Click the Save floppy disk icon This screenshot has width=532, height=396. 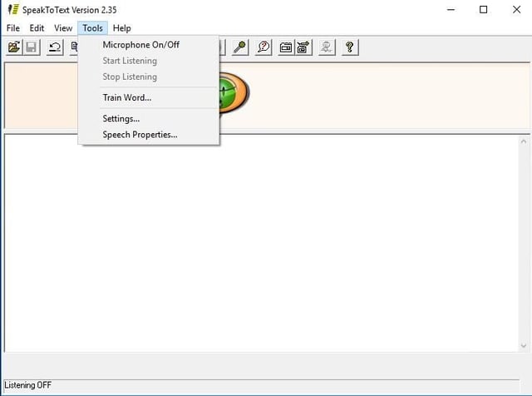point(32,47)
